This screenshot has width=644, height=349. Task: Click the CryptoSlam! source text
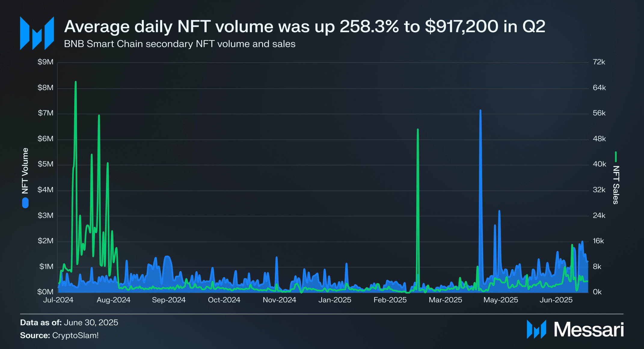click(75, 335)
